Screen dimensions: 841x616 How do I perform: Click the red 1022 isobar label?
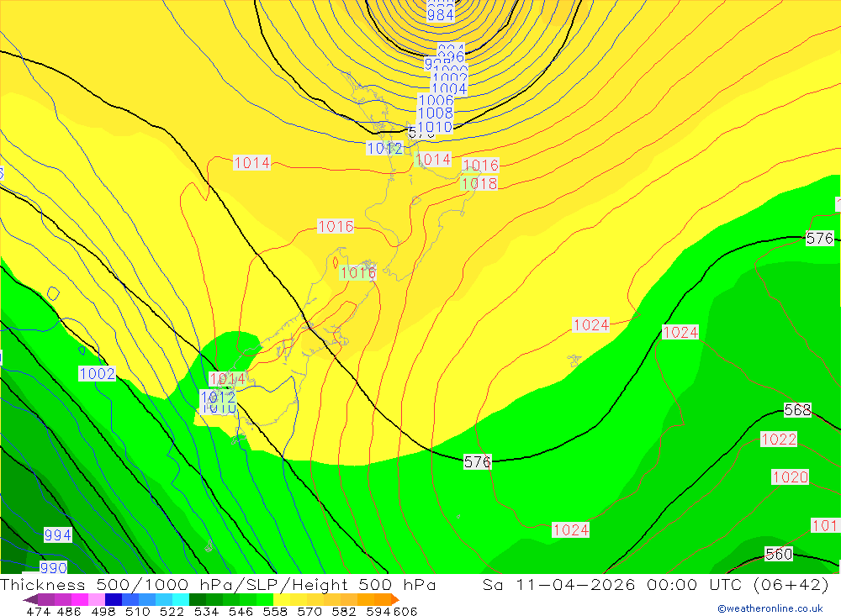click(x=779, y=440)
